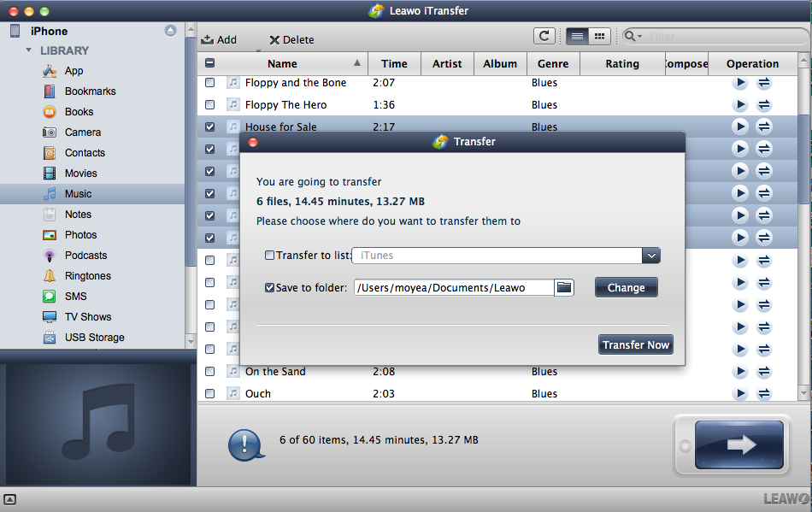This screenshot has height=512, width=812.
Task: Collapse the LIBRARY tree section
Action: click(x=29, y=50)
